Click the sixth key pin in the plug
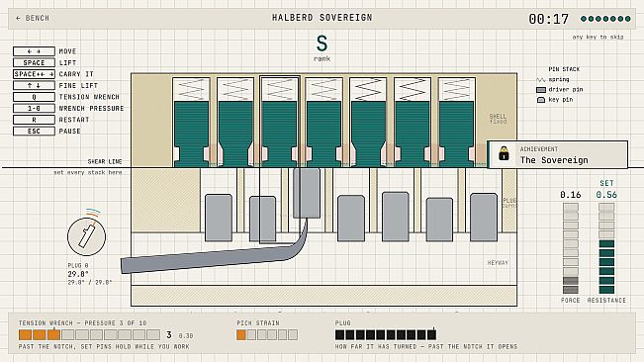The width and height of the screenshot is (644, 362). 439,220
